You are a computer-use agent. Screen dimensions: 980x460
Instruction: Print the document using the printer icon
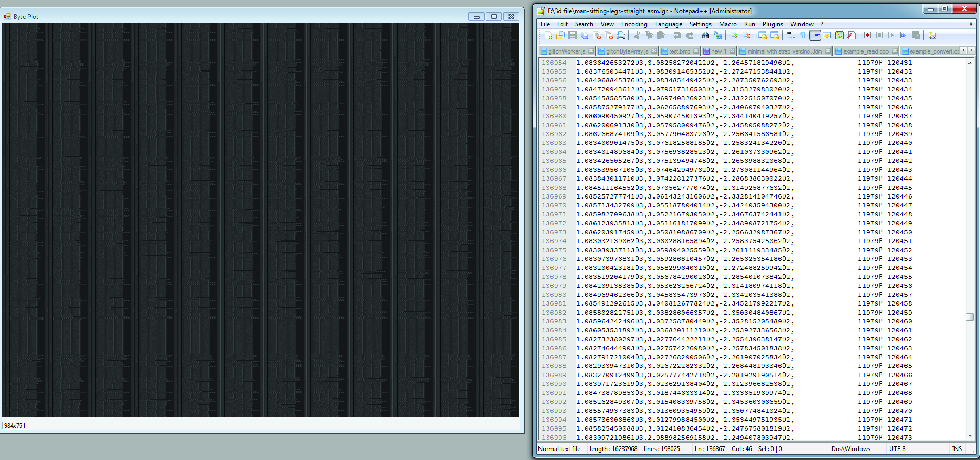[621, 35]
